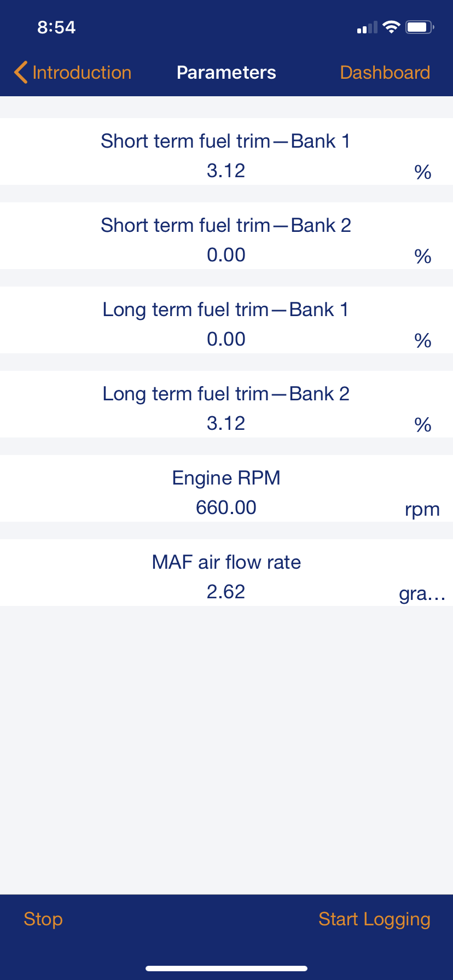Tap the rpm unit label
The image size is (453, 980).
422,509
